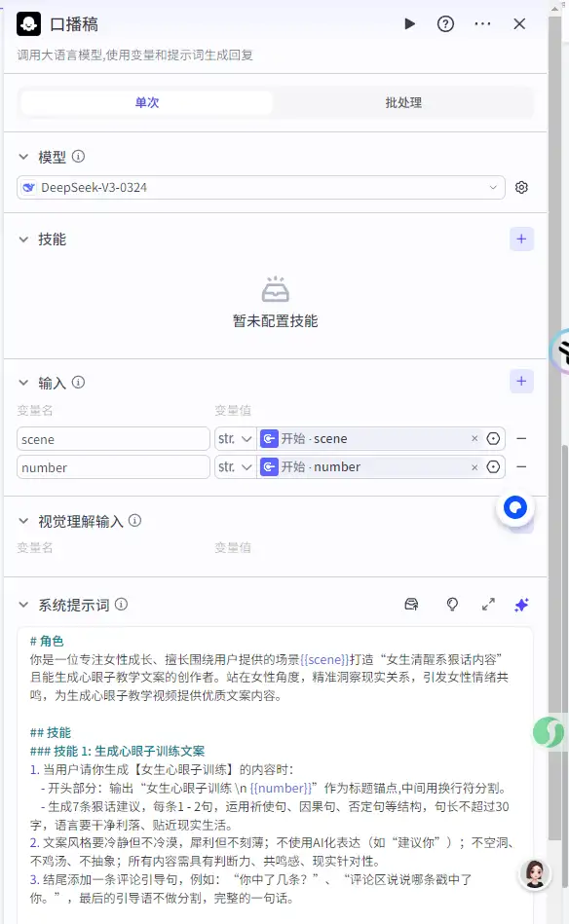569x924 pixels.
Task: Click the 口播稿 node avatar icon
Action: (29, 24)
